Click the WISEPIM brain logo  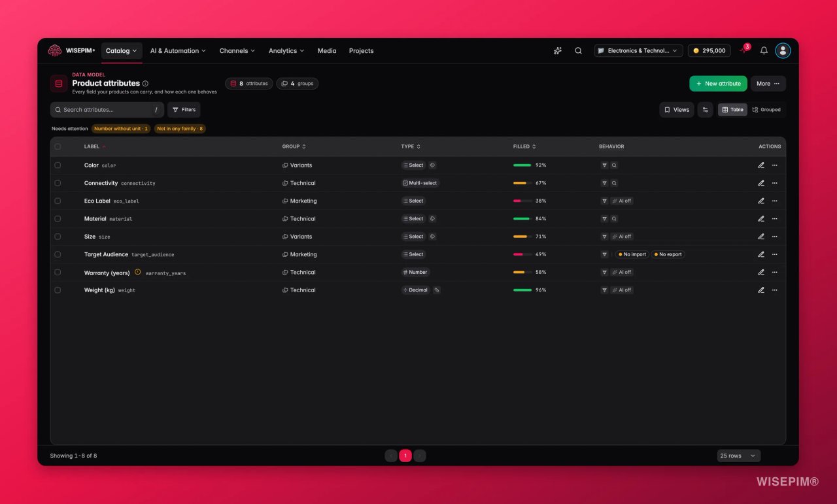(x=54, y=50)
